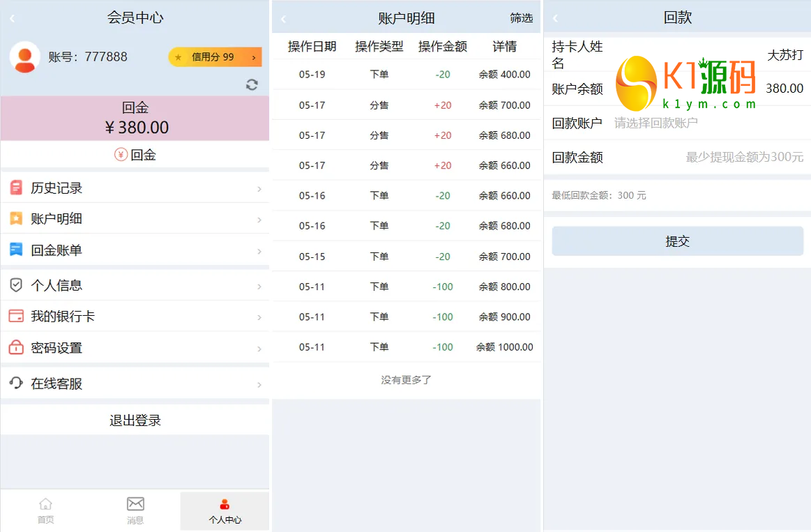Click the blue 回金账单 bill icon

[x=16, y=250]
